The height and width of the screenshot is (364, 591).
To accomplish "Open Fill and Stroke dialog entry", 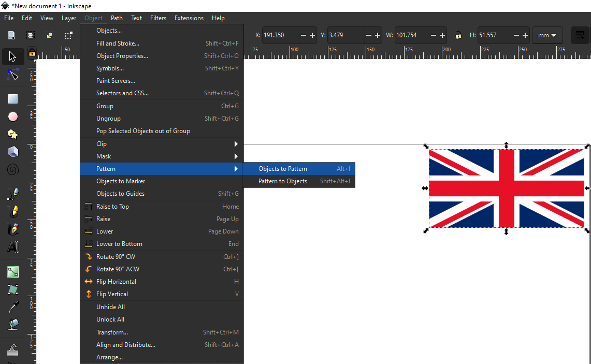I will point(162,43).
